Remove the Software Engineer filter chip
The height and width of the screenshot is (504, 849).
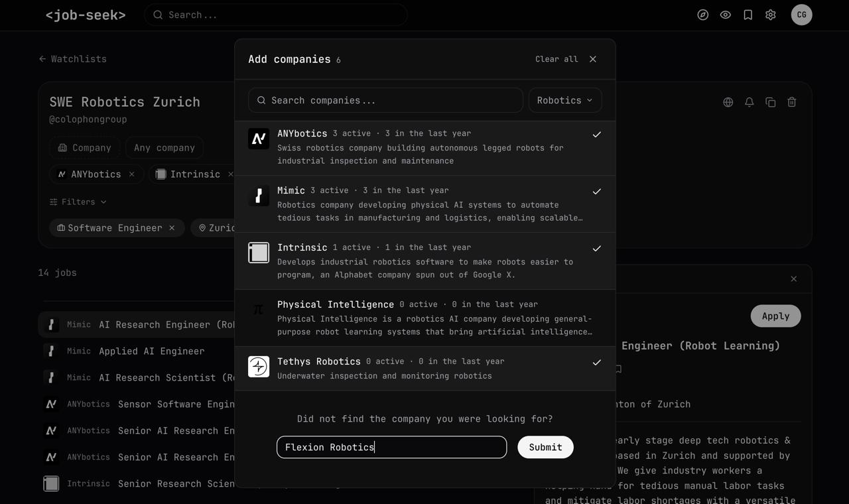coord(172,228)
